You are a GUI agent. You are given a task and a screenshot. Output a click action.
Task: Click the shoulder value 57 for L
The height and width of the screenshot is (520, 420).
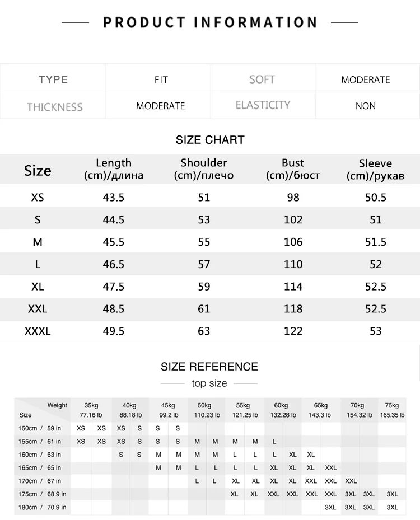pos(204,264)
